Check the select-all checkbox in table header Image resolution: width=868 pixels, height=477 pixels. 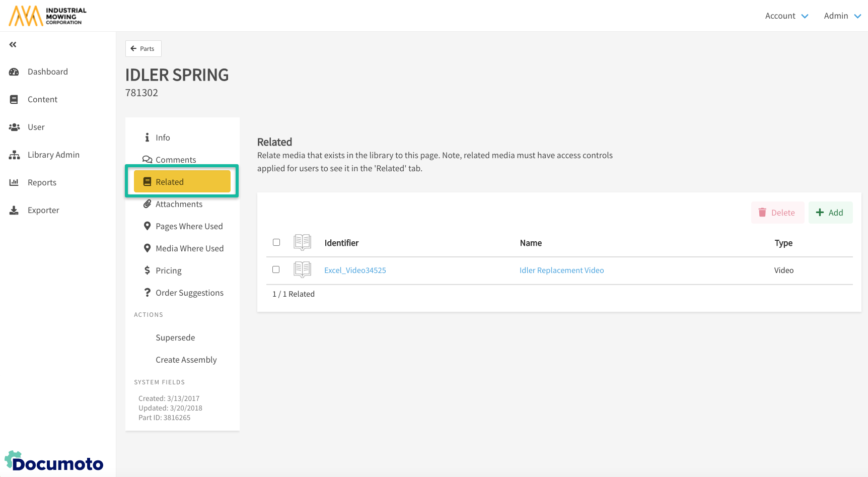[276, 242]
